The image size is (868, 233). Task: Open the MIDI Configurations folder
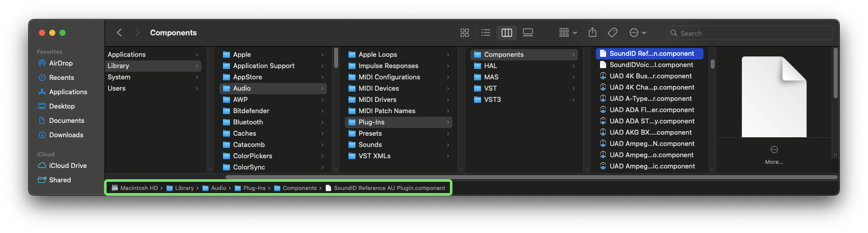pos(399,77)
